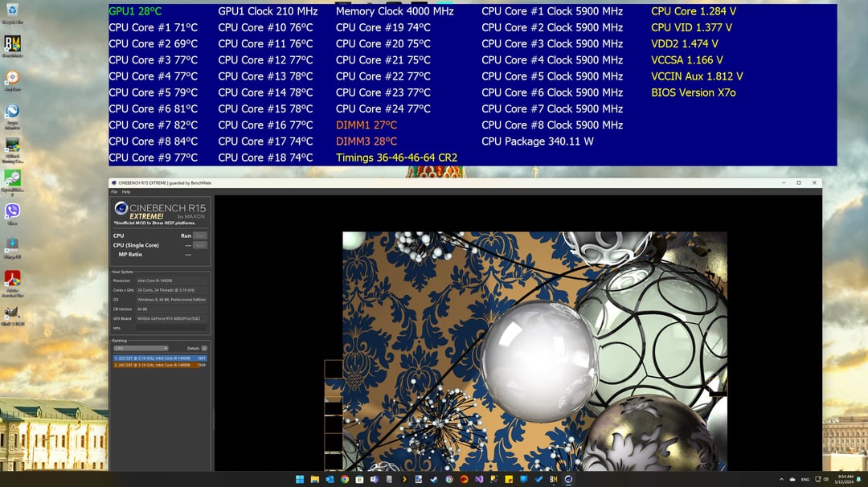Click the 'VCCIN Aux 1.812 V' reading
The image size is (868, 487).
coord(697,76)
